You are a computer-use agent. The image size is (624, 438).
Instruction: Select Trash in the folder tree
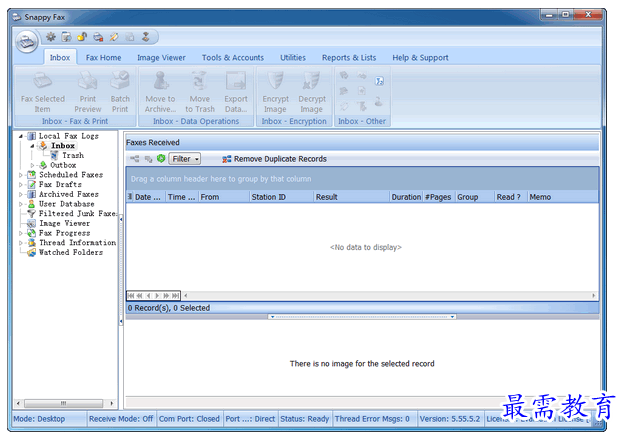73,156
